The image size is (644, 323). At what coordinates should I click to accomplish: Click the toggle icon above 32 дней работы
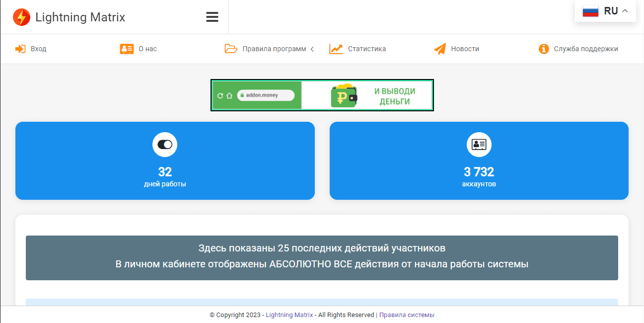coord(165,145)
